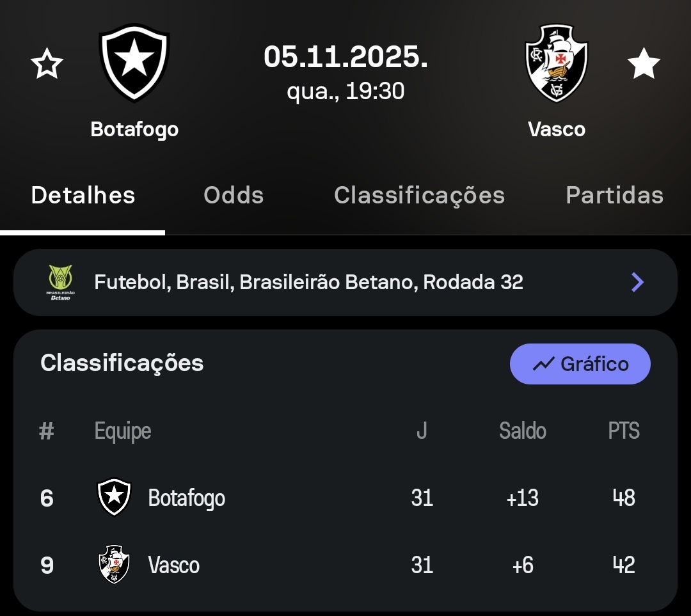Tap the large Vasco crest in header
The width and height of the screenshot is (691, 616).
tap(556, 63)
